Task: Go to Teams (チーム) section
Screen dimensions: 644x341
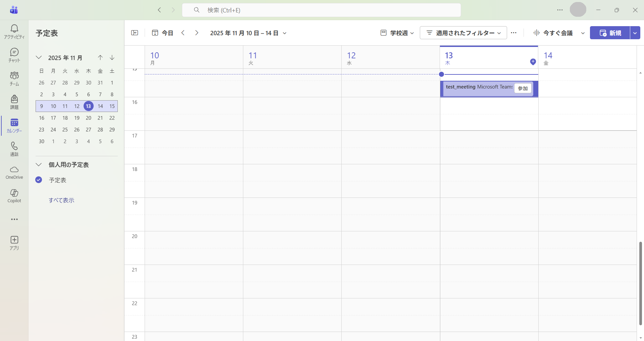Action: click(x=14, y=78)
